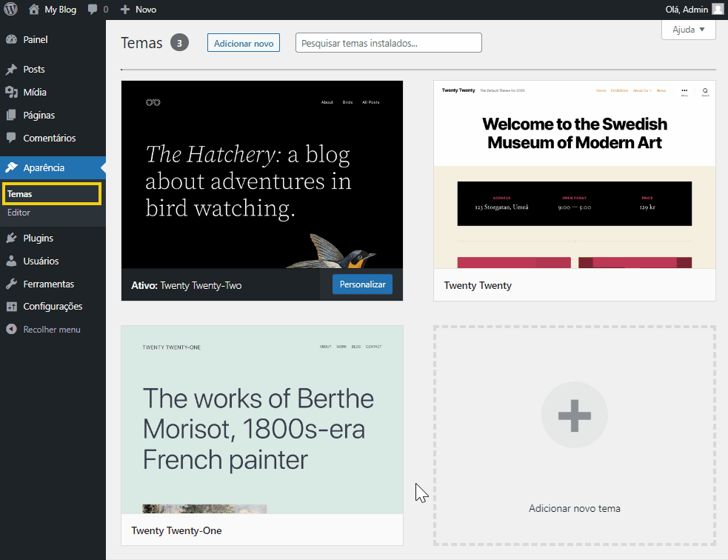Viewport: 728px width, 560px height.
Task: Click the Admin avatar icon
Action: (718, 10)
